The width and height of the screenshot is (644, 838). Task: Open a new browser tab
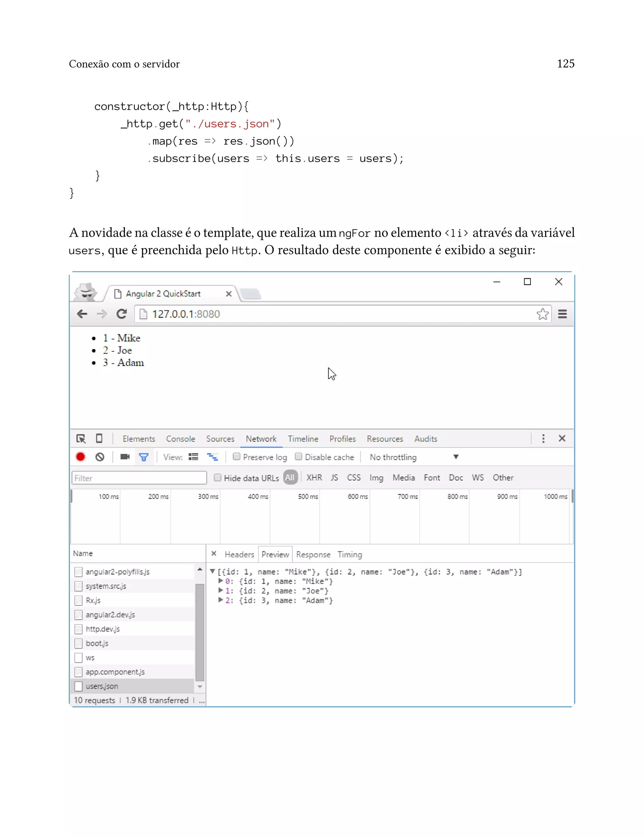pos(251,294)
